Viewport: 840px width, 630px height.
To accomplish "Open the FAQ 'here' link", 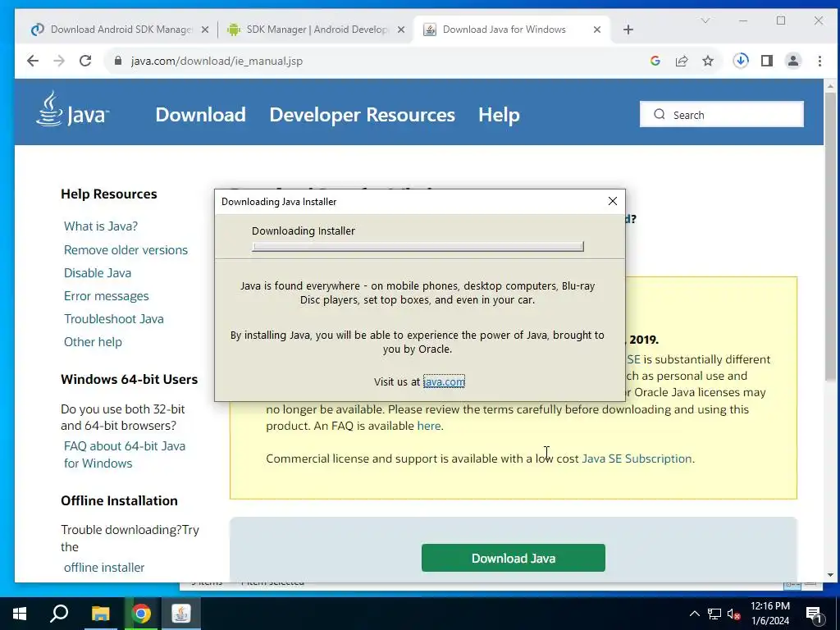I will [x=428, y=426].
